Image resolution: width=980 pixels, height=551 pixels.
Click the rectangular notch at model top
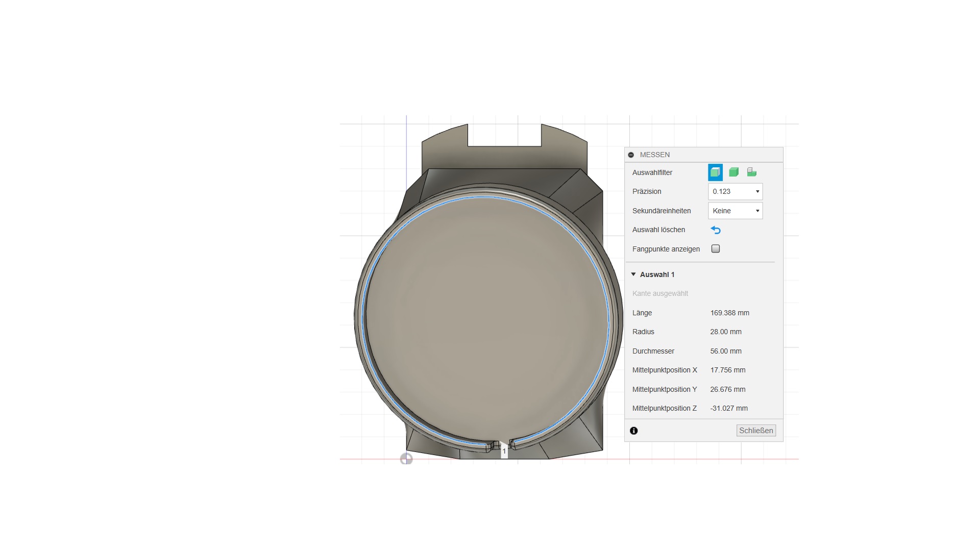click(504, 135)
